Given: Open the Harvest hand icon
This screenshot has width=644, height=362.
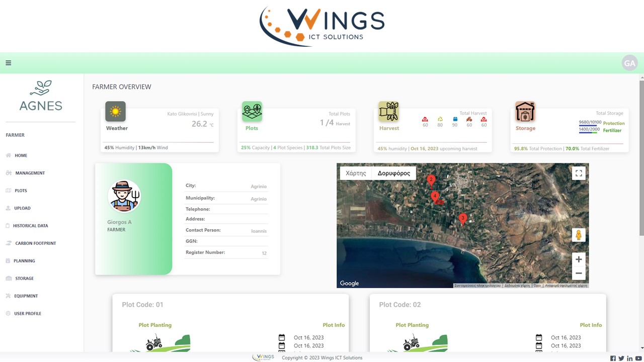Looking at the screenshot, I should 388,112.
